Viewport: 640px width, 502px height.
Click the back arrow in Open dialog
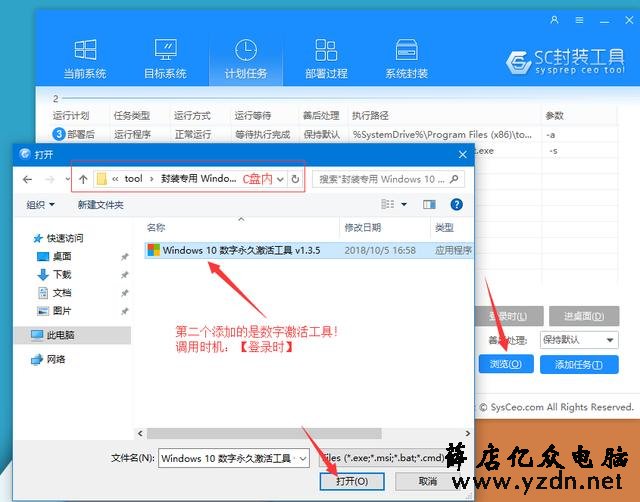[27, 179]
